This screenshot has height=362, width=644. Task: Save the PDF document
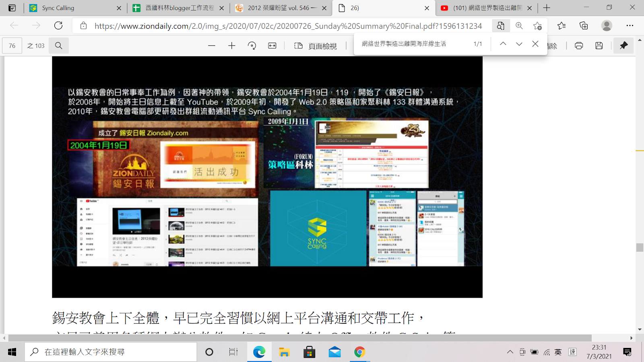[x=599, y=46]
